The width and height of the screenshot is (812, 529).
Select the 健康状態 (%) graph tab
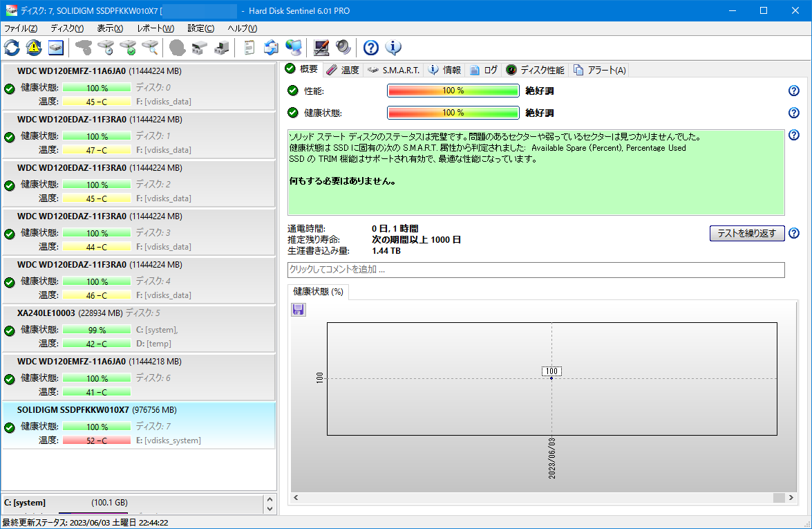click(x=318, y=292)
